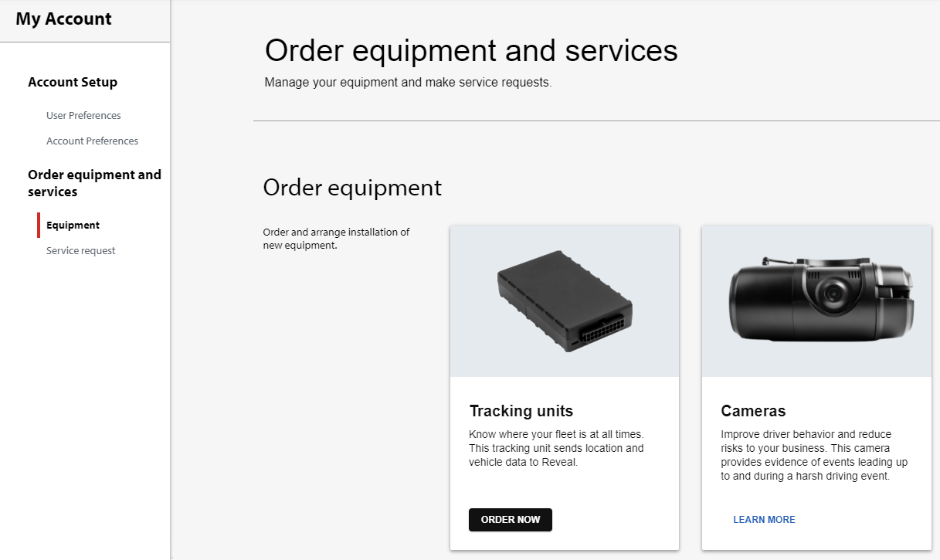
Task: Click the My Account title
Action: (x=63, y=19)
